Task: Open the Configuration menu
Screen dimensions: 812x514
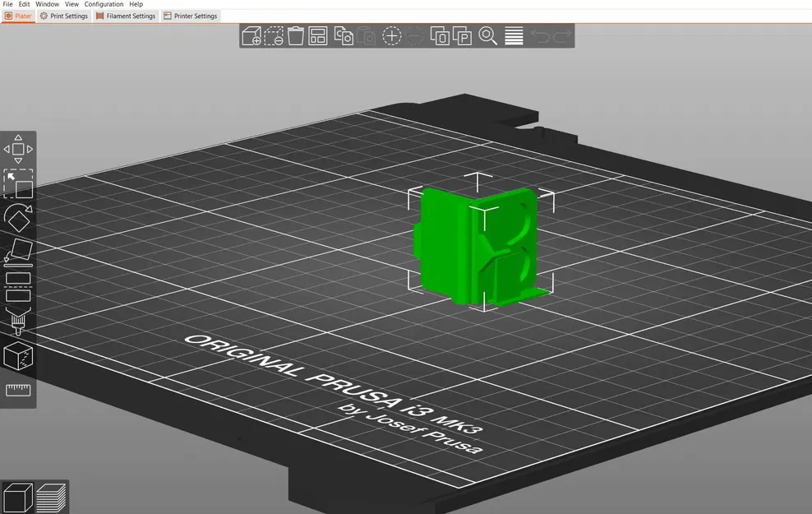Action: pyautogui.click(x=104, y=4)
